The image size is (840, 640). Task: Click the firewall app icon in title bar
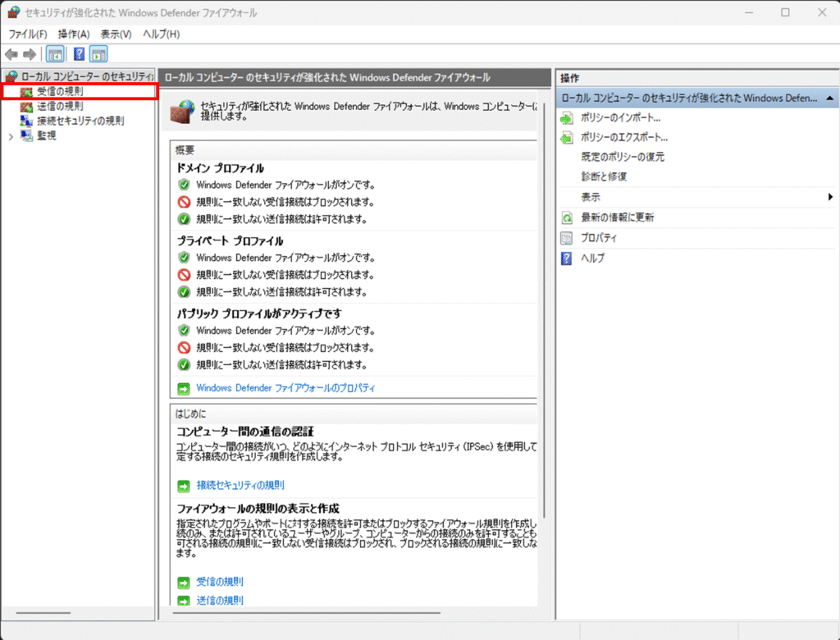pyautogui.click(x=13, y=12)
